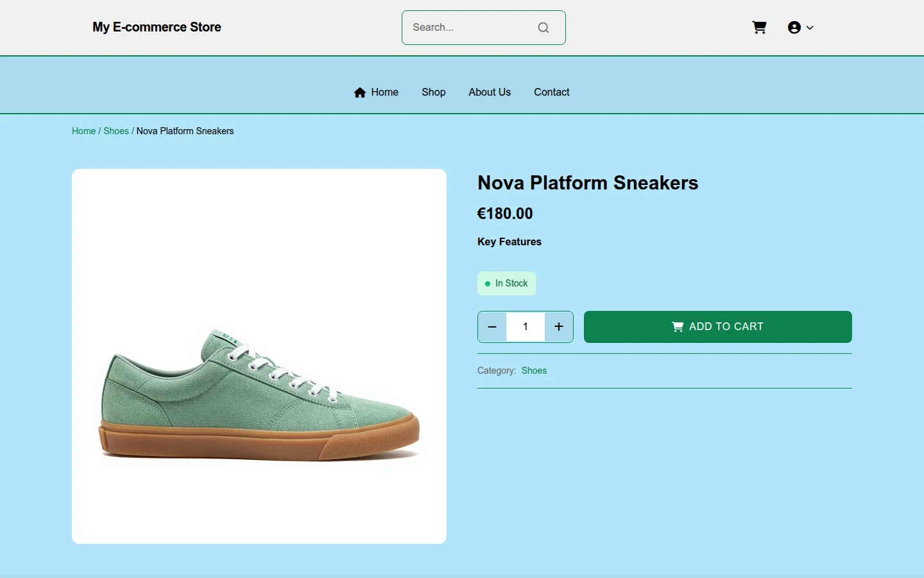Click the Key Features label
The image size is (924, 578).
pyautogui.click(x=509, y=242)
